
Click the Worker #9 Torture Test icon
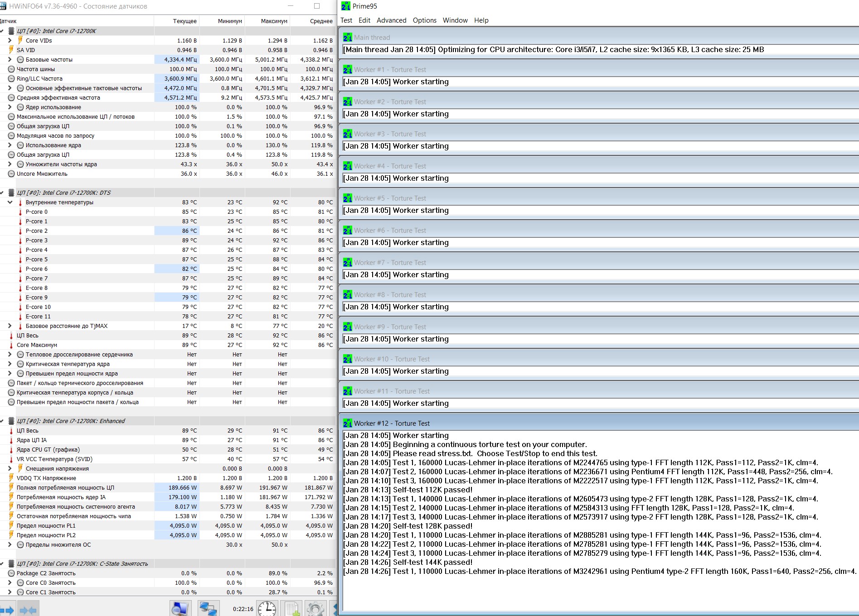[348, 327]
